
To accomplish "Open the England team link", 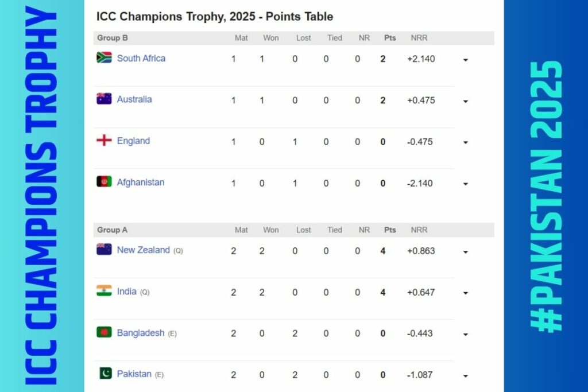I will (133, 141).
